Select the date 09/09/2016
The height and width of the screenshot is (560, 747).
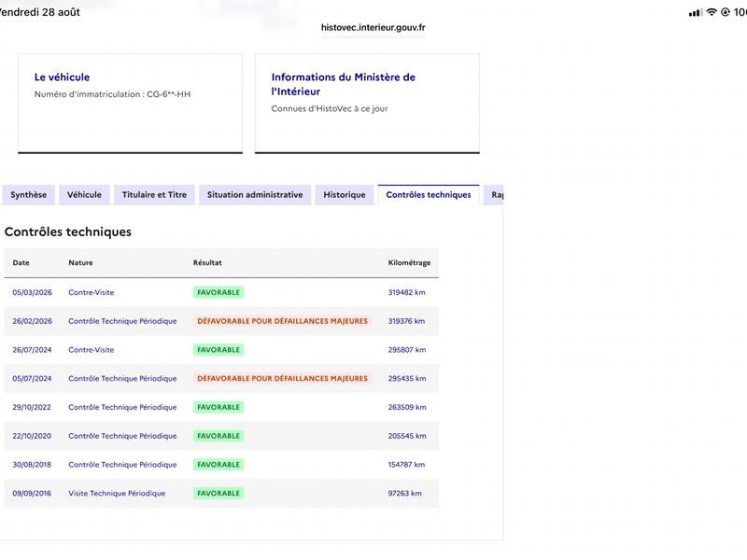click(x=32, y=494)
